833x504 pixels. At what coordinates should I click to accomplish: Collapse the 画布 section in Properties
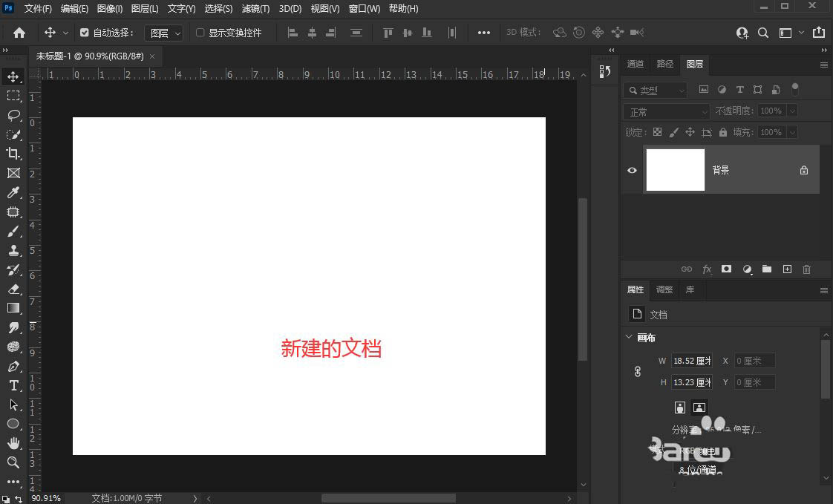coord(629,337)
